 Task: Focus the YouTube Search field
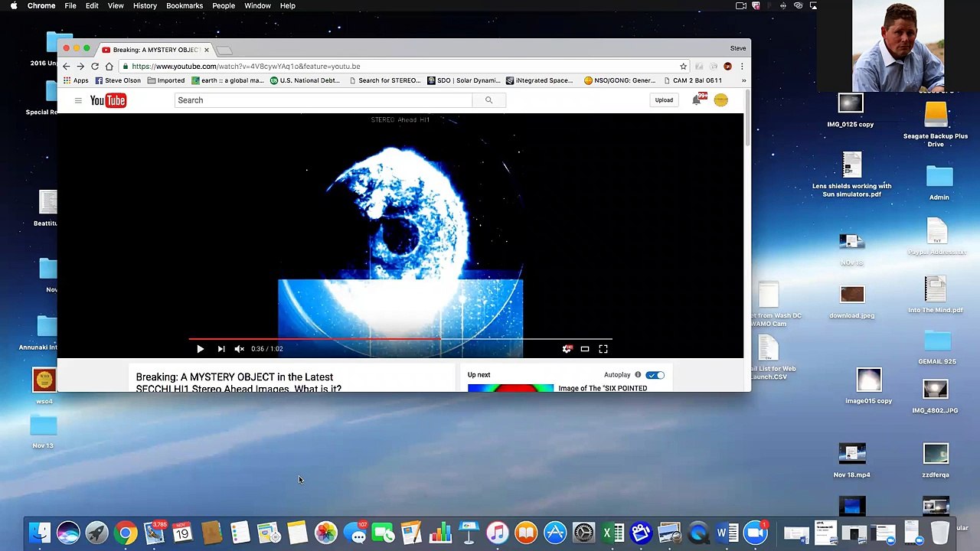323,100
